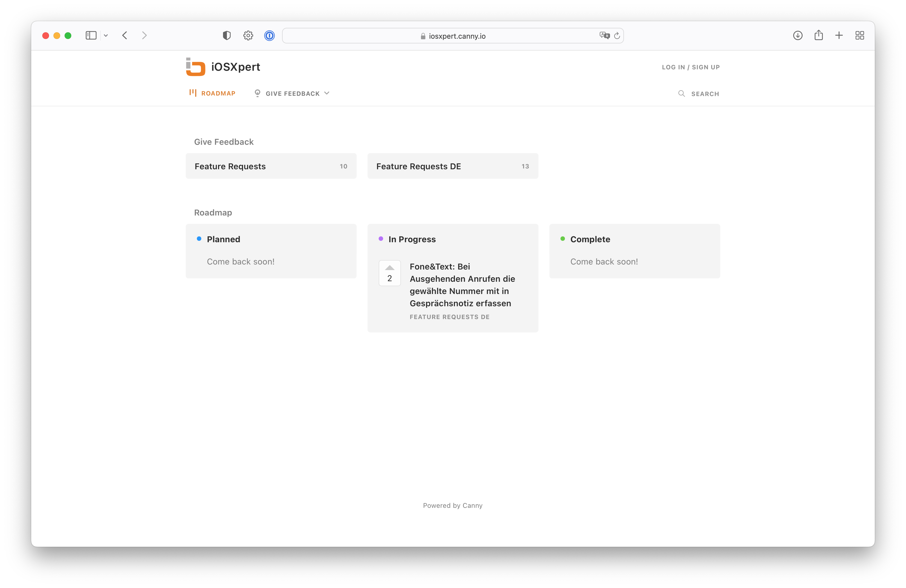Upvote the Fone&Text feature request
This screenshot has height=588, width=906.
pyautogui.click(x=390, y=273)
